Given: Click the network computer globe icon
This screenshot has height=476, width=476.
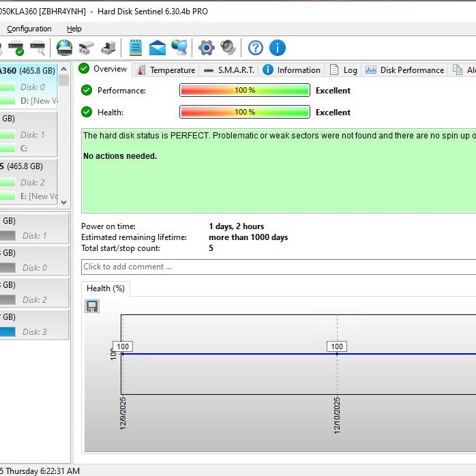Looking at the screenshot, I should [179, 48].
